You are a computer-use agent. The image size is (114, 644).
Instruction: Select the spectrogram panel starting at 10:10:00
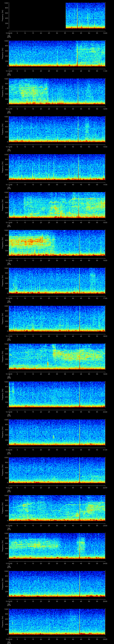pyautogui.click(x=57, y=53)
